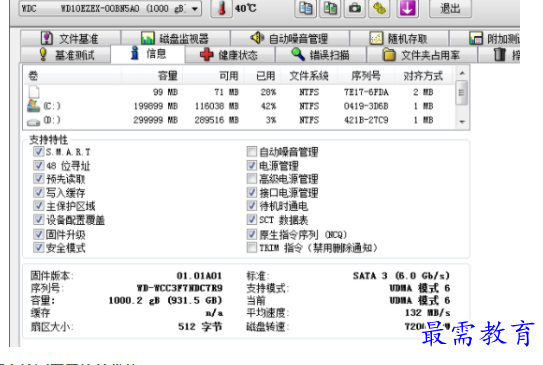The image size is (543, 365).
Task: Click the 116038 MB free space cell
Action: 216,106
